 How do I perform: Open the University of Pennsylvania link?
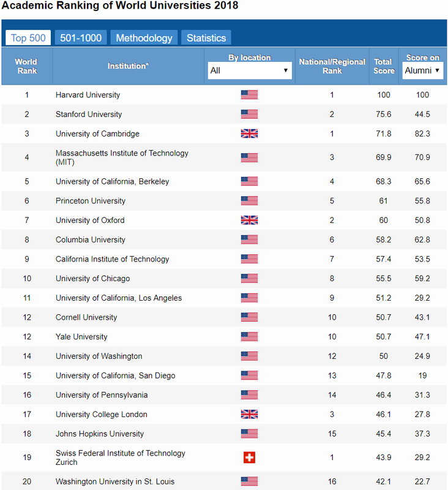point(102,395)
